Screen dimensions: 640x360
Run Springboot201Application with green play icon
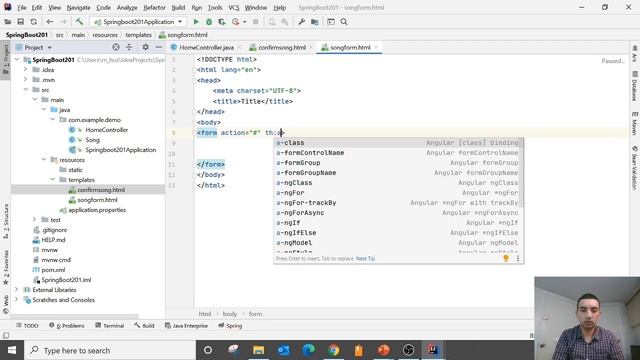pos(196,22)
